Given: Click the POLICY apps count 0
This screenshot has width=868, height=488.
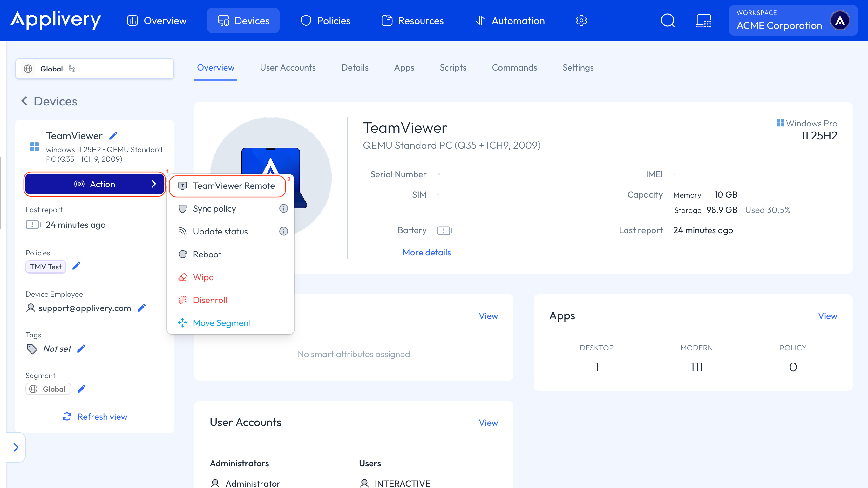Looking at the screenshot, I should (793, 367).
